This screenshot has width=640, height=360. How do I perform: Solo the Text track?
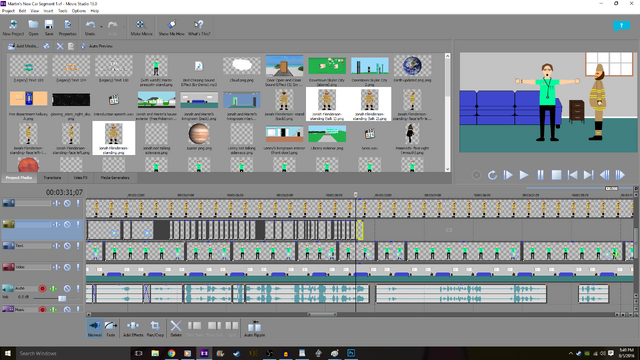pyautogui.click(x=78, y=246)
